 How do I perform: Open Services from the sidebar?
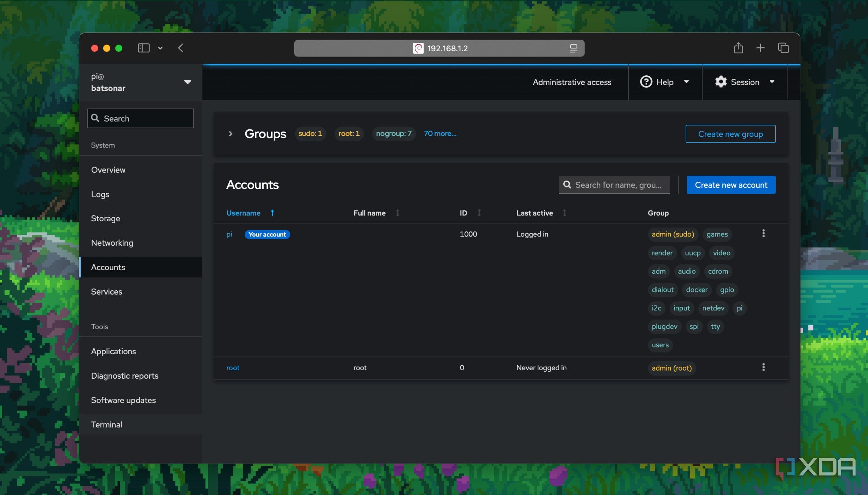(141, 292)
